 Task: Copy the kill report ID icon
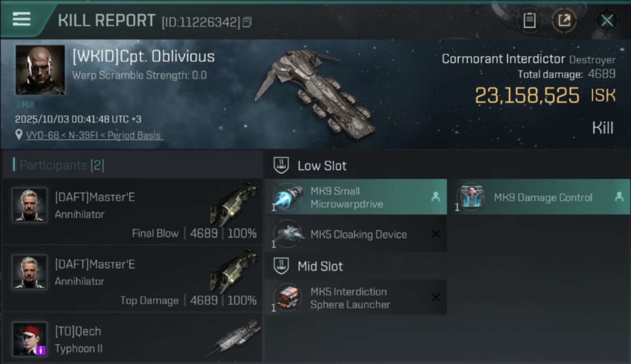[247, 22]
